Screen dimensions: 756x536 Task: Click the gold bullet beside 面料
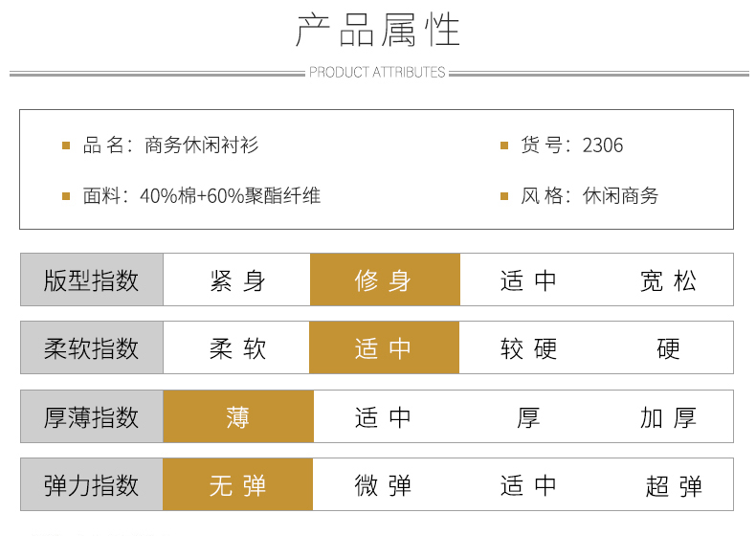tap(66, 196)
